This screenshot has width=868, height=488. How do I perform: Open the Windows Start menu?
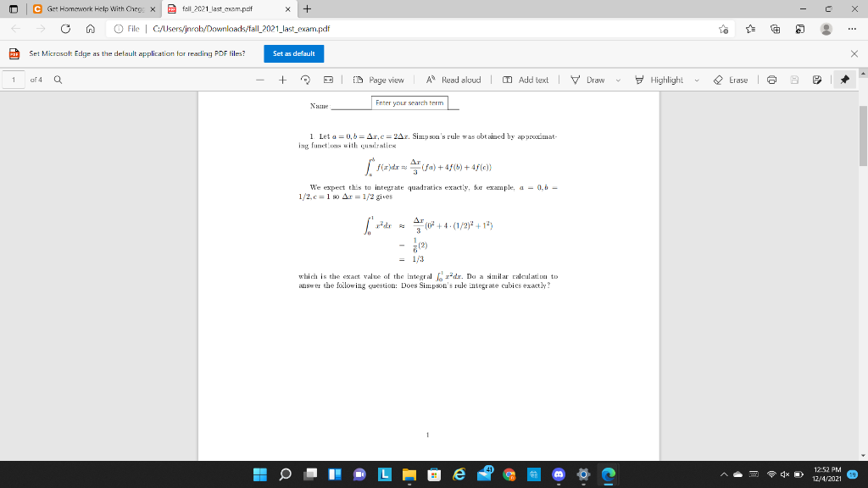click(x=259, y=474)
